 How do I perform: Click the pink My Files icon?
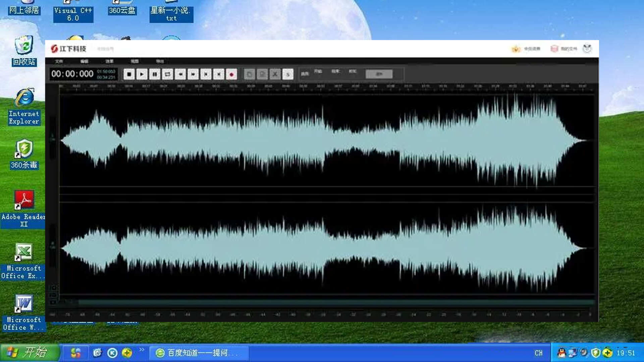554,49
